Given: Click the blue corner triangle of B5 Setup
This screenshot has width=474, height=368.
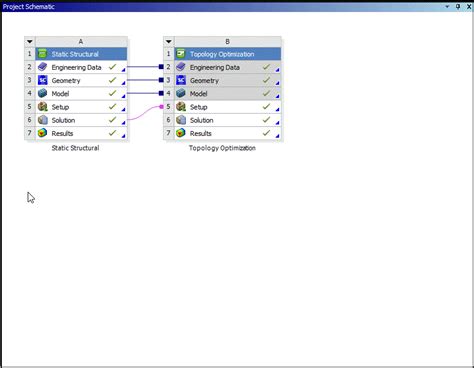Looking at the screenshot, I should click(x=277, y=109).
